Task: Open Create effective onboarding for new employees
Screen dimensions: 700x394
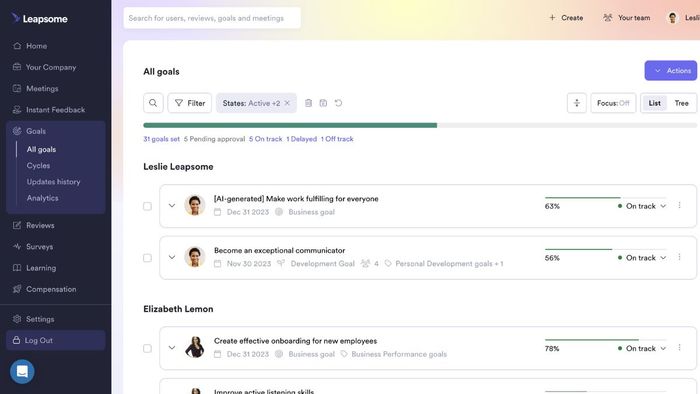Action: click(x=296, y=341)
